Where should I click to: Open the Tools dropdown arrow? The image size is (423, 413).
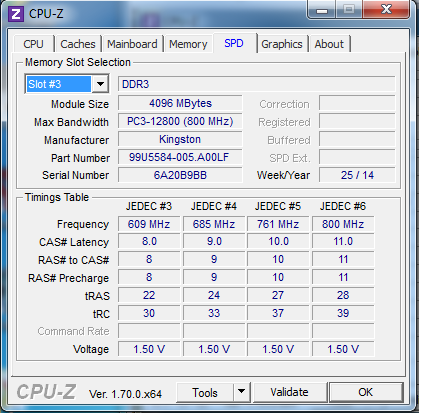coord(242,393)
